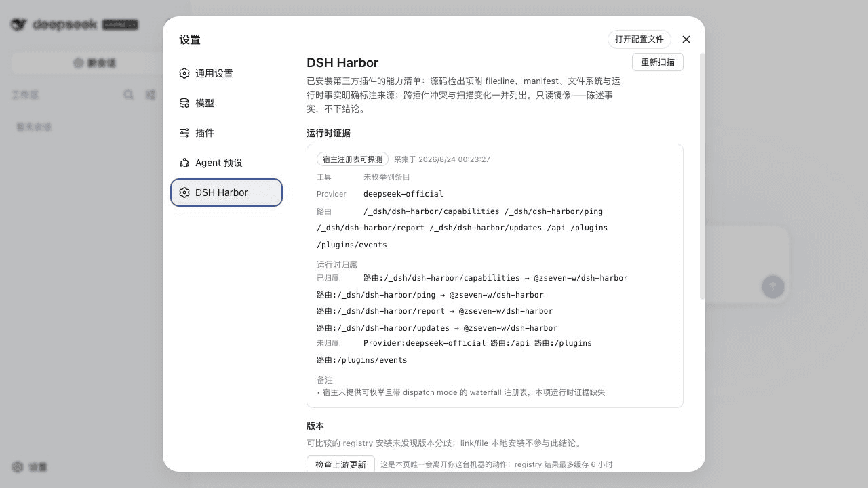Click timestamp 采集于 2026/8/24 00:23:27
The width and height of the screenshot is (868, 488).
click(x=442, y=159)
